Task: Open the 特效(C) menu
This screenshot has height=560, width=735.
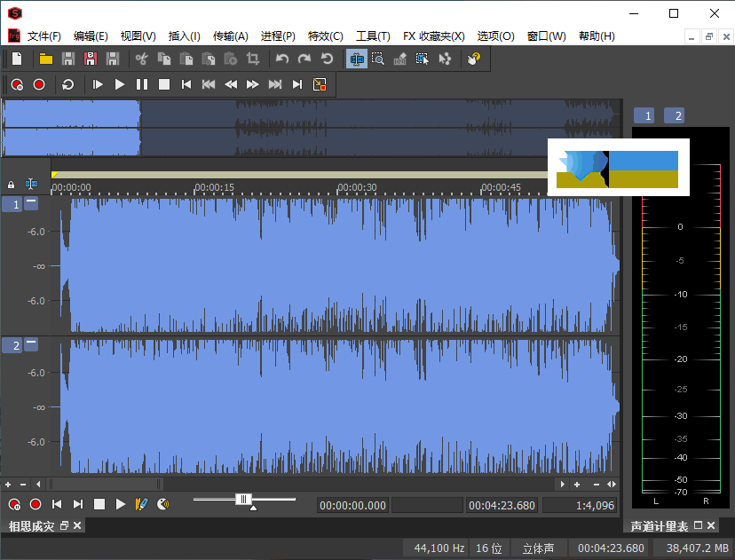Action: (x=325, y=36)
